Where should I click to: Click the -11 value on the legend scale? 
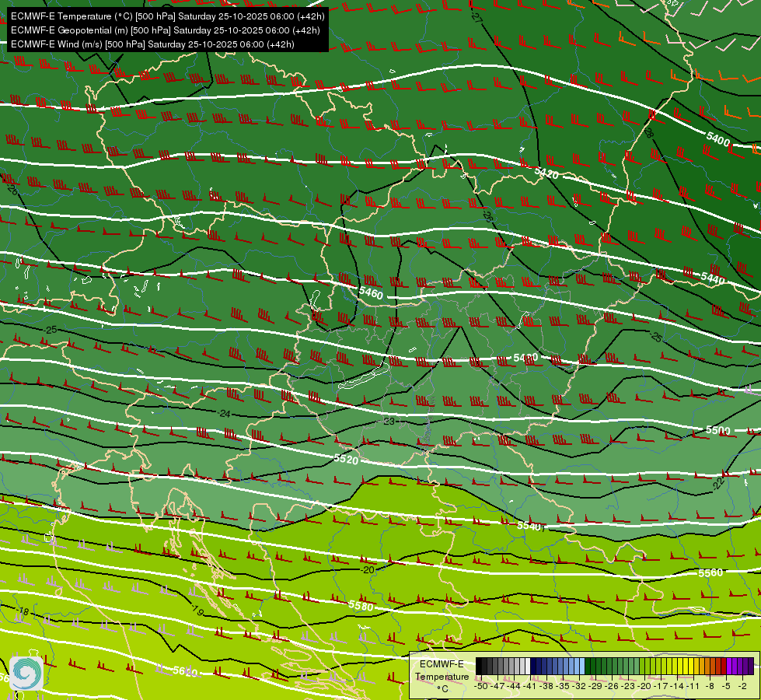693,687
